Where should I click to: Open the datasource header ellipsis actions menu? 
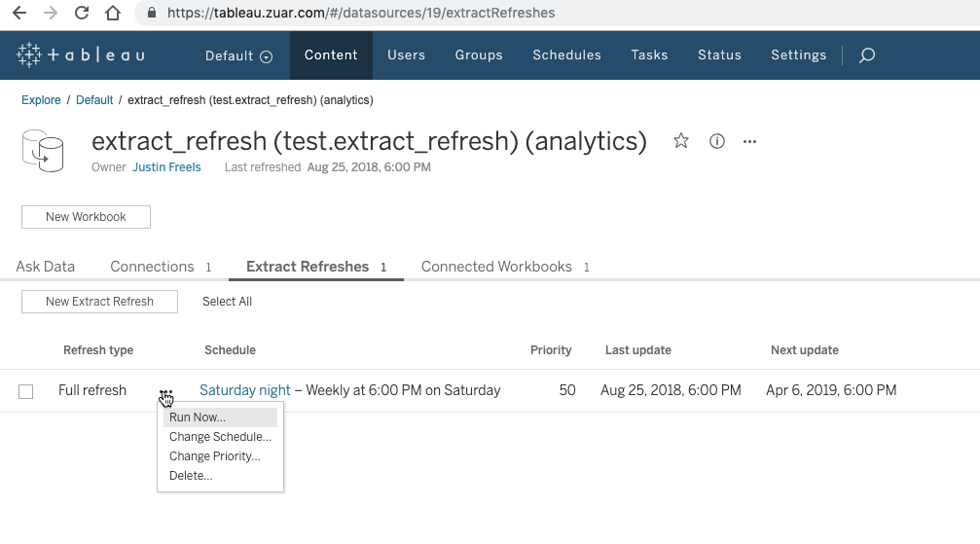750,141
